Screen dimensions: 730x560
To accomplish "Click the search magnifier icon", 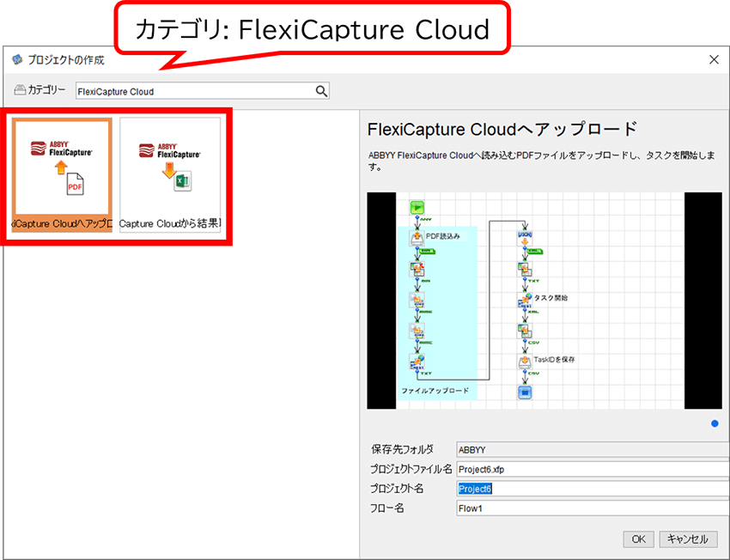I will tap(321, 91).
